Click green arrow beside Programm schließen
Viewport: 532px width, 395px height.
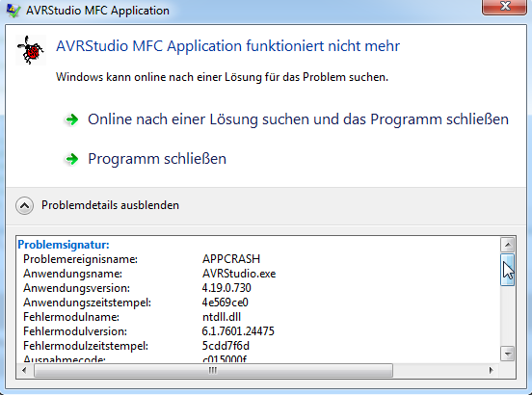pos(72,159)
